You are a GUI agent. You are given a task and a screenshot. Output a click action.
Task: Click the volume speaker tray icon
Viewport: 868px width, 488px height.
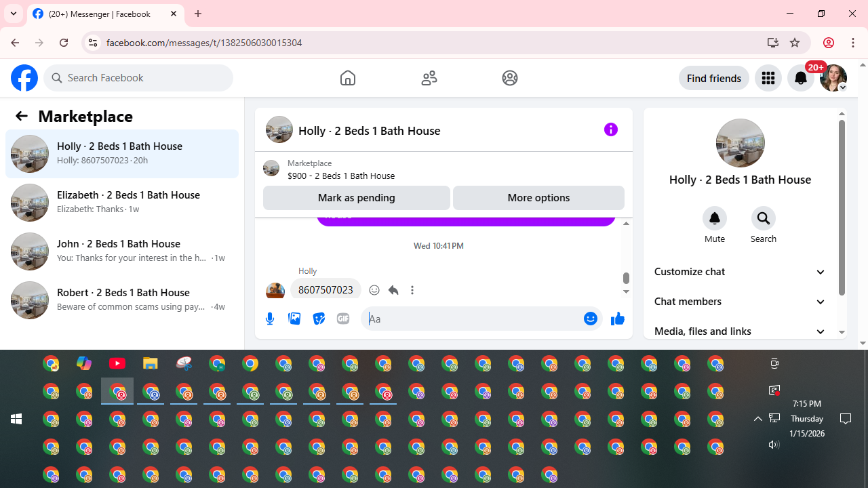[774, 445]
